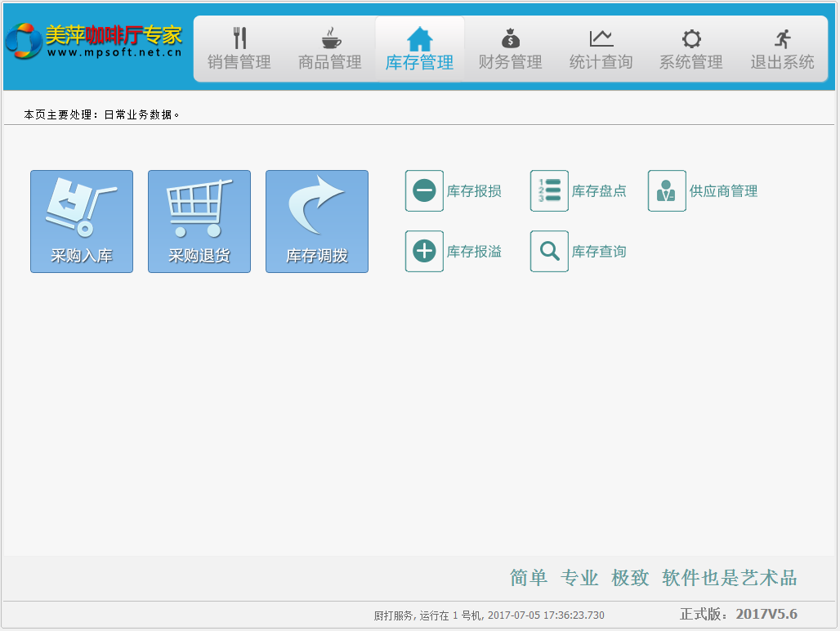Click the 库存查询 magnifier icon
Viewport: 840px width, 631px height.
(549, 252)
